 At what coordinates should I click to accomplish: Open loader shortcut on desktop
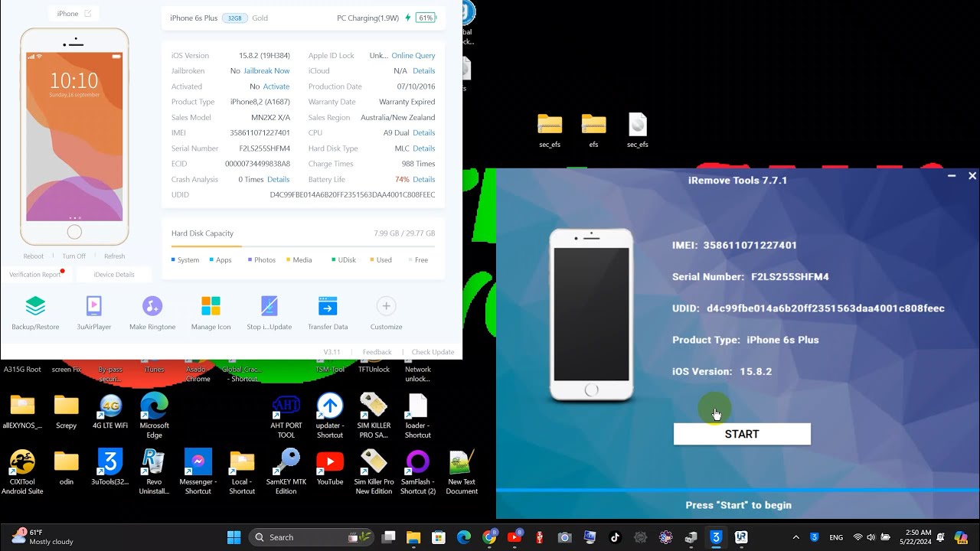[x=417, y=416]
